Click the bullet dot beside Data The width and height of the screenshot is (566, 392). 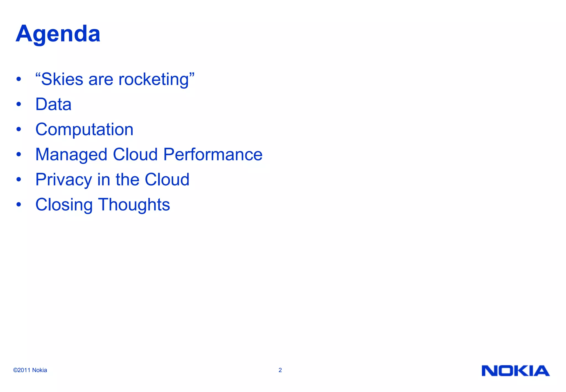coord(19,104)
